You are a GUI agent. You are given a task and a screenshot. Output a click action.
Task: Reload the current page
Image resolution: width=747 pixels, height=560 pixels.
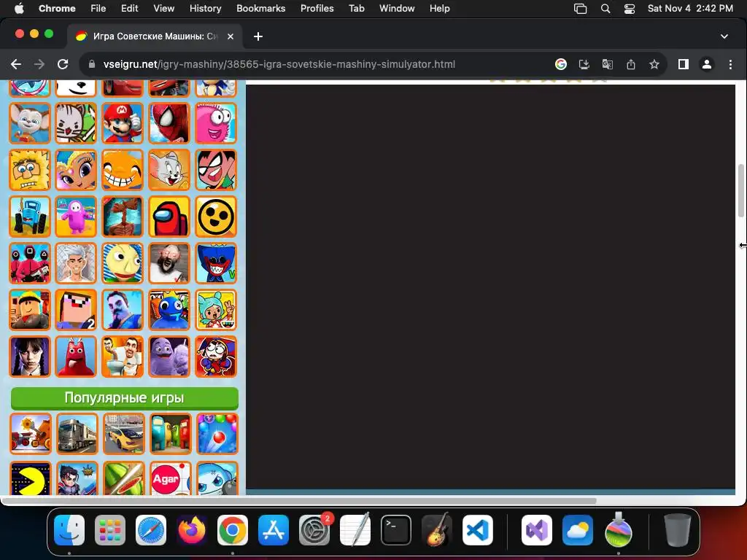(x=63, y=64)
